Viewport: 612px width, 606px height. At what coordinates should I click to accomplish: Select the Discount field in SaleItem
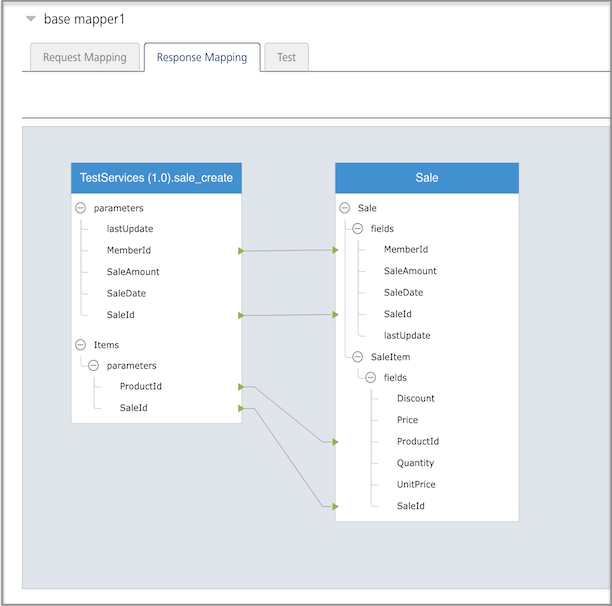[415, 398]
